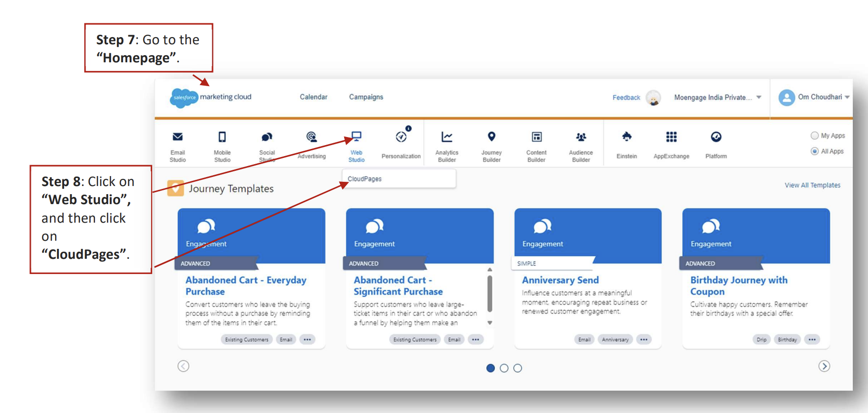The image size is (868, 413).
Task: Click the Birthday Journey engagement icon
Action: coord(711,226)
